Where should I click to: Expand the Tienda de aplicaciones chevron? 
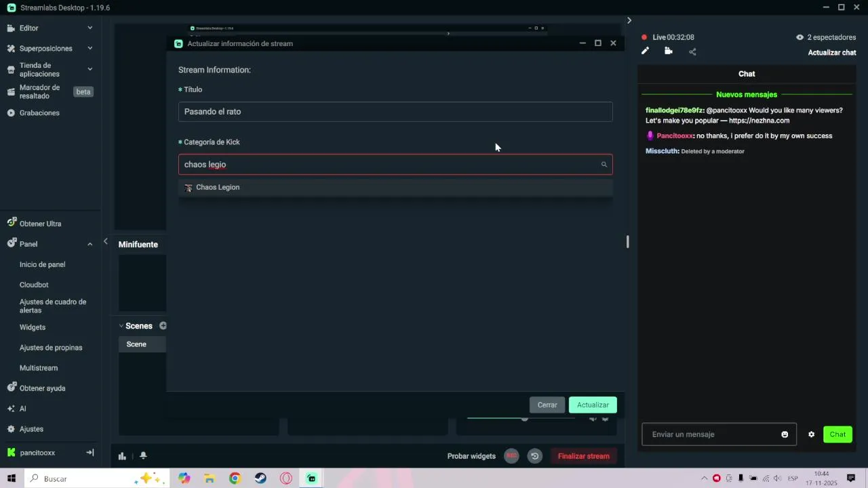click(x=90, y=69)
